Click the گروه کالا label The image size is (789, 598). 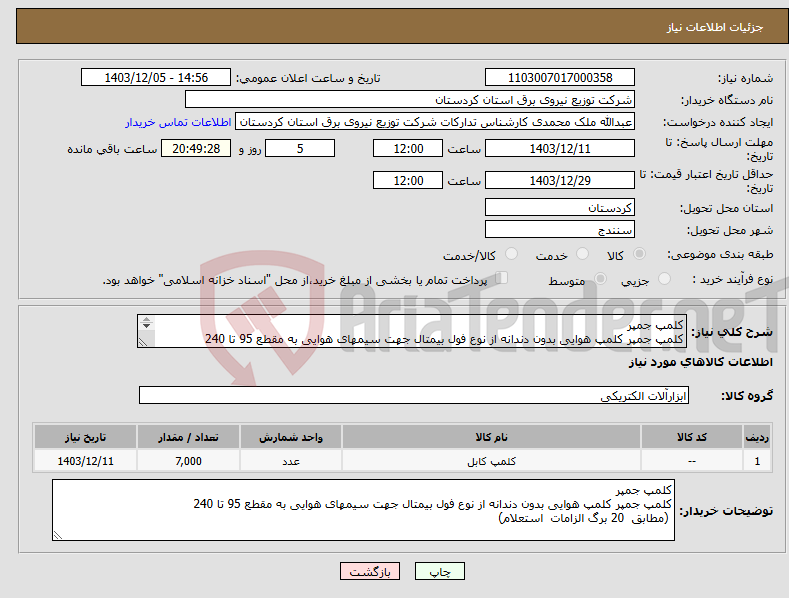pos(747,396)
